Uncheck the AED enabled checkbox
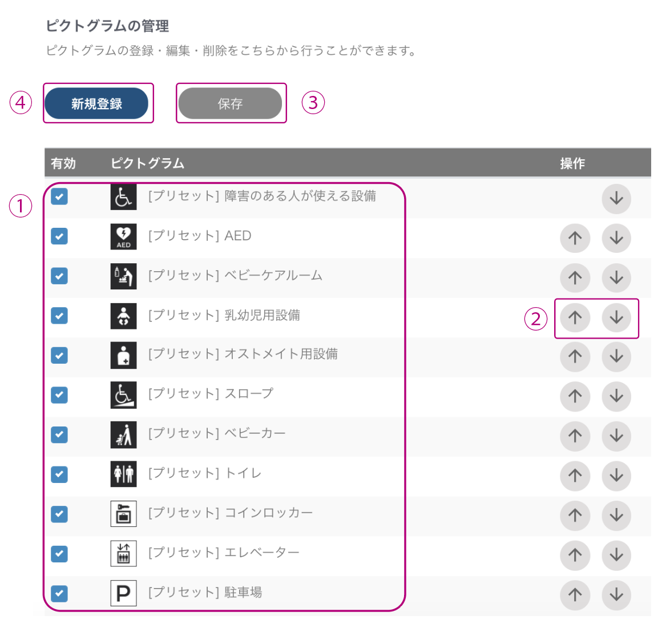 (59, 236)
